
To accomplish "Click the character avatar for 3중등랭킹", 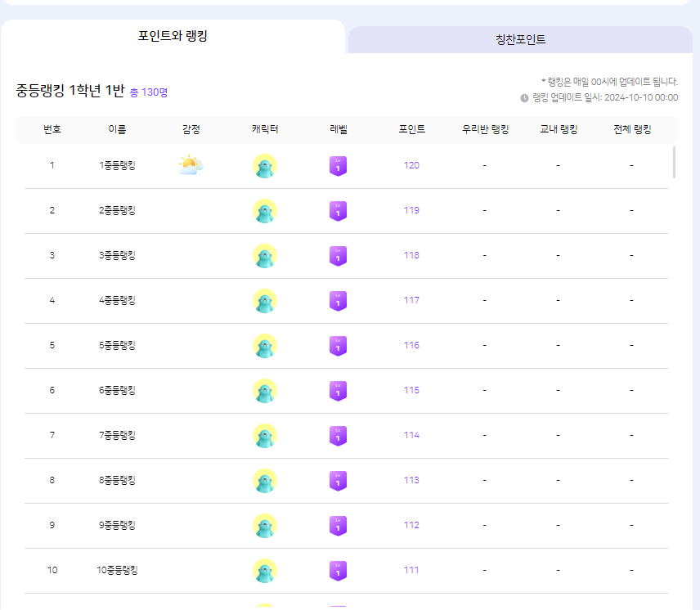I will click(x=265, y=256).
